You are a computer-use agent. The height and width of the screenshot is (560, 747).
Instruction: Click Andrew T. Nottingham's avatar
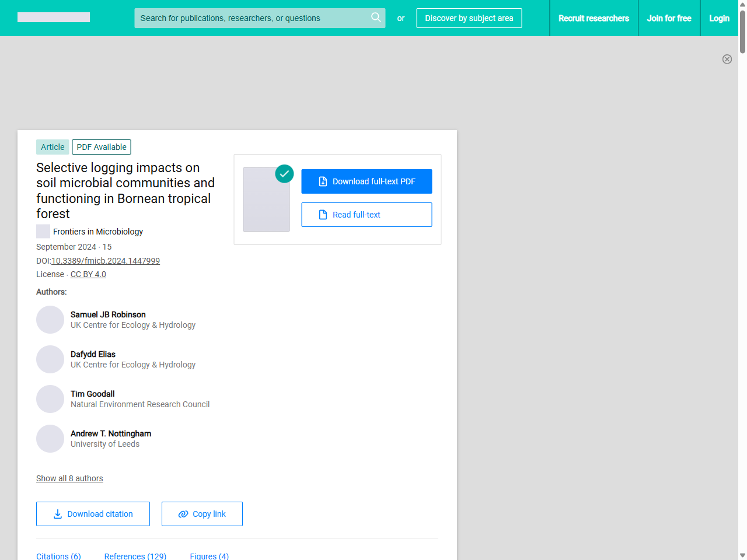pos(50,439)
